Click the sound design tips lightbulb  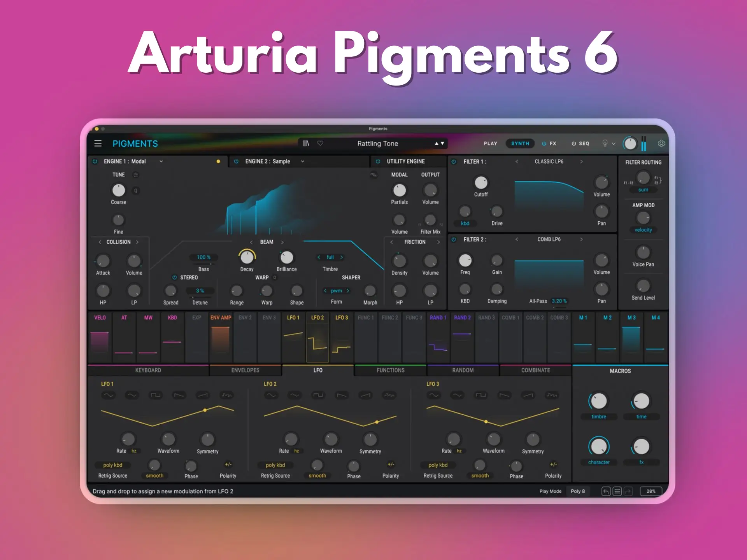(605, 143)
